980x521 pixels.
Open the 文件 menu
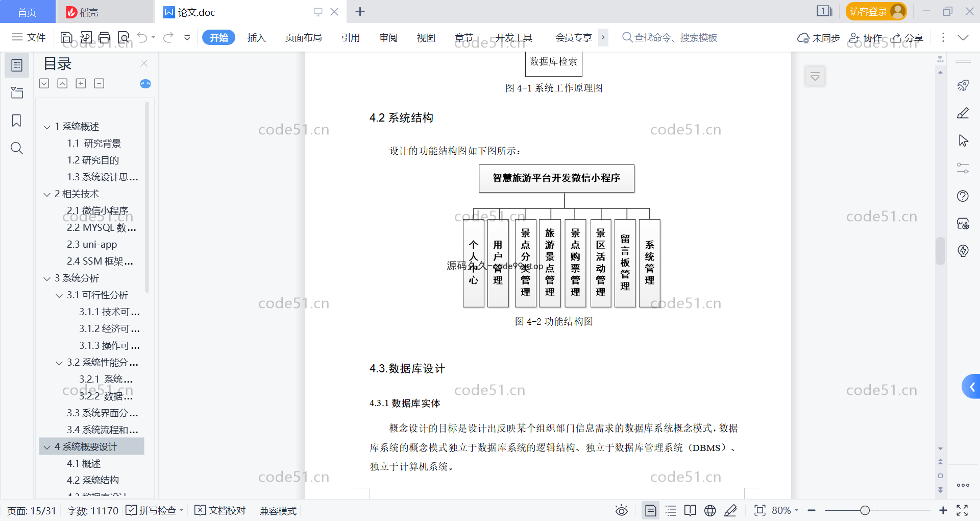point(29,37)
